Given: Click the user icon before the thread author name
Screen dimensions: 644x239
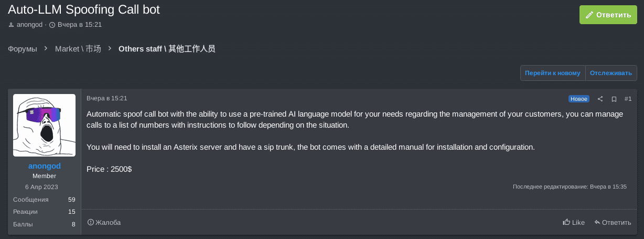Looking at the screenshot, I should tap(11, 25).
